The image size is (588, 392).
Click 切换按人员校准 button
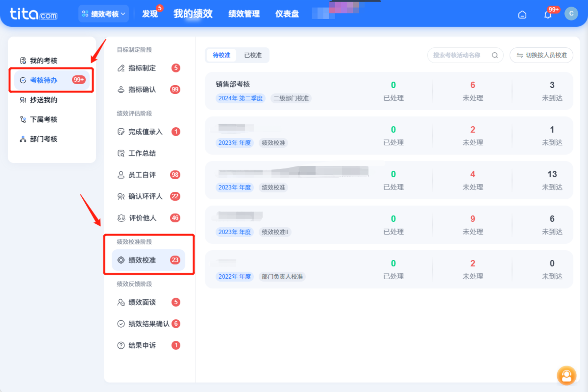(541, 55)
